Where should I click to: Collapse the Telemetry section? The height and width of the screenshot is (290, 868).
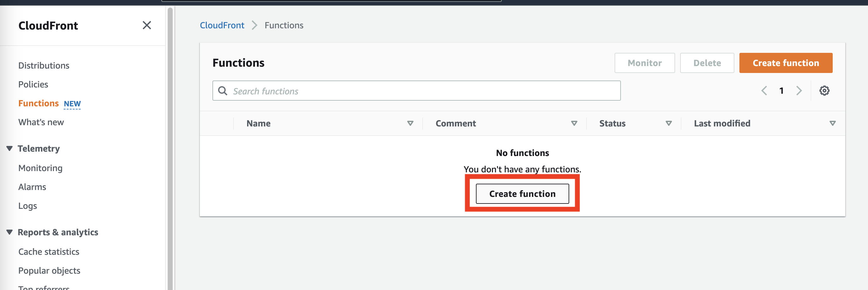pyautogui.click(x=9, y=148)
